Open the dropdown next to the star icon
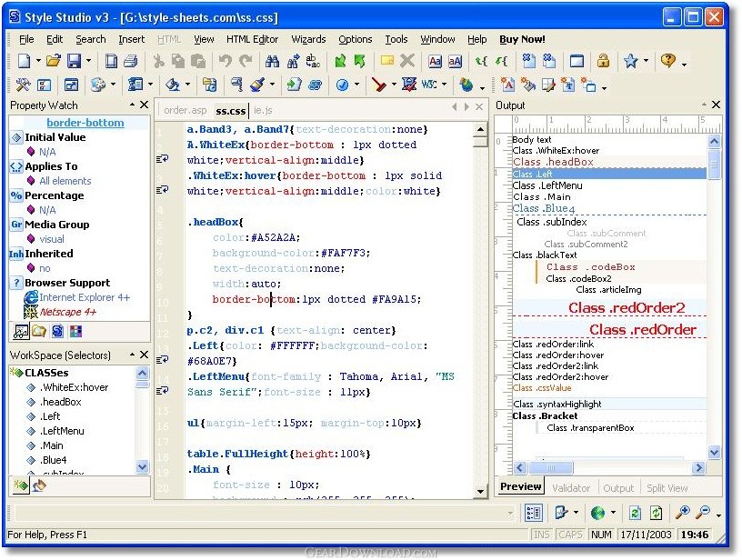Image resolution: width=742 pixels, height=560 pixels. point(646,61)
